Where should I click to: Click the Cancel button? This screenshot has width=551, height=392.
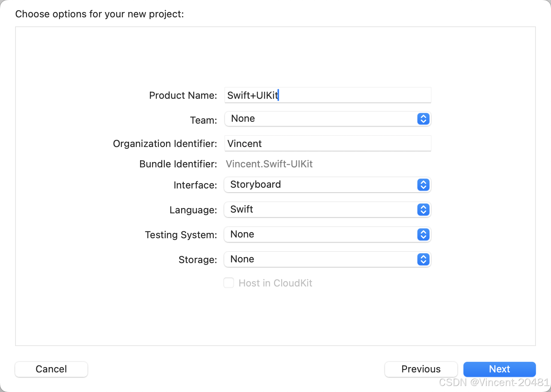(51, 369)
